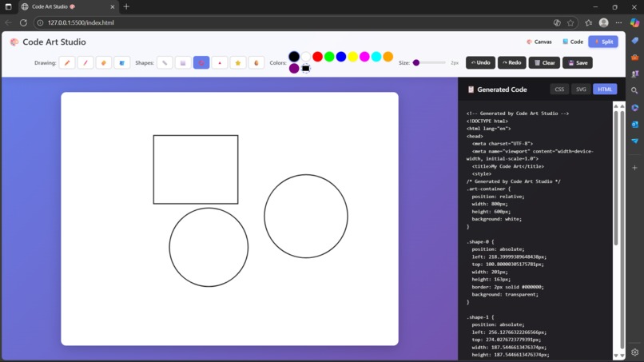Show the SVG generated code tab
The image size is (644, 362).
pyautogui.click(x=581, y=90)
